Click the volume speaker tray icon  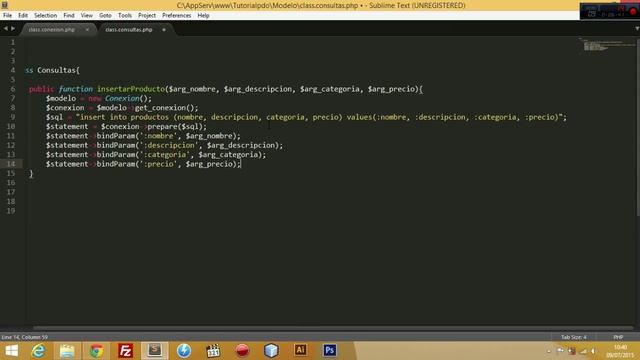[x=594, y=351]
